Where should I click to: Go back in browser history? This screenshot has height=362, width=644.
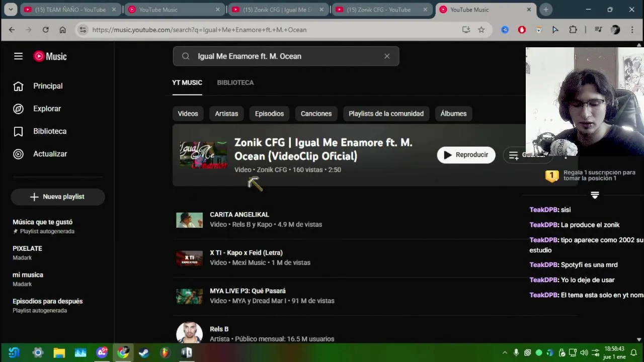click(x=12, y=30)
